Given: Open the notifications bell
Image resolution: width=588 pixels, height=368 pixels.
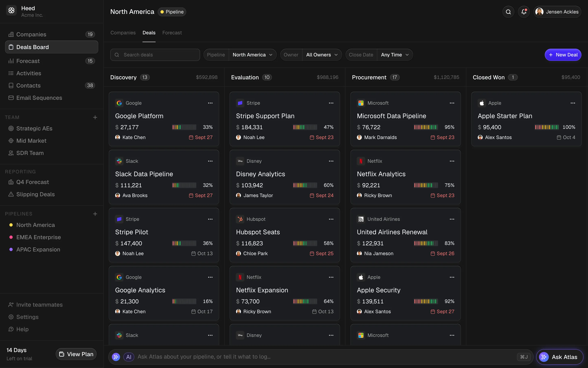Looking at the screenshot, I should pyautogui.click(x=524, y=12).
